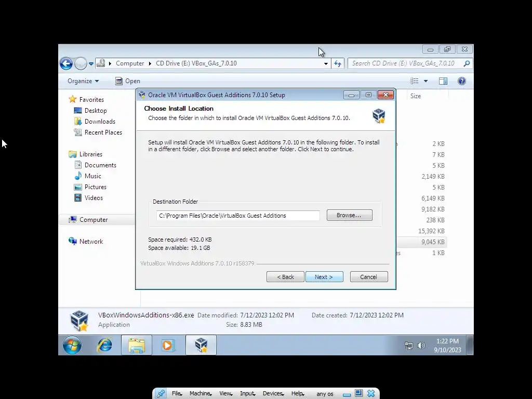532x399 pixels.
Task: Click the Explorer Help question-mark icon
Action: (x=462, y=81)
